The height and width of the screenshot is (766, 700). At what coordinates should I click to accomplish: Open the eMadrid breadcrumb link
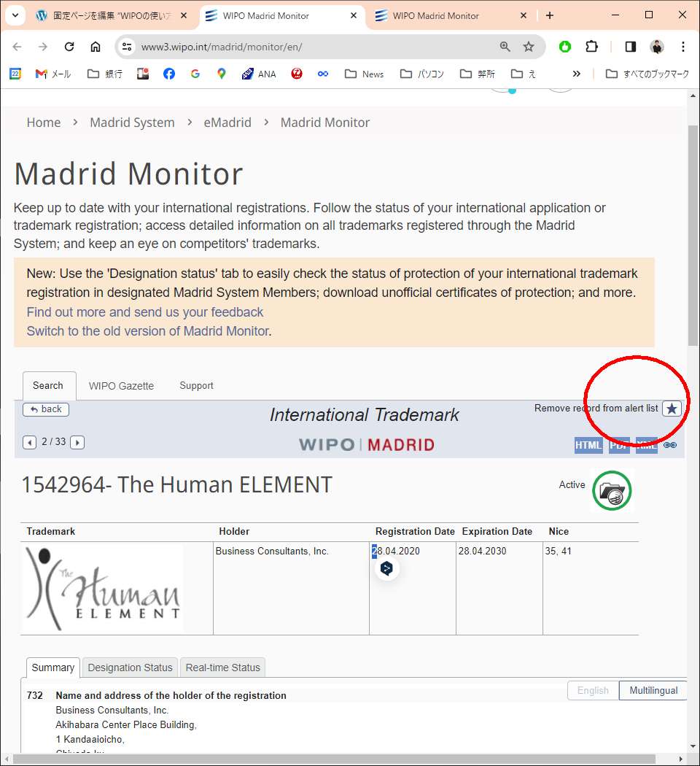[227, 122]
